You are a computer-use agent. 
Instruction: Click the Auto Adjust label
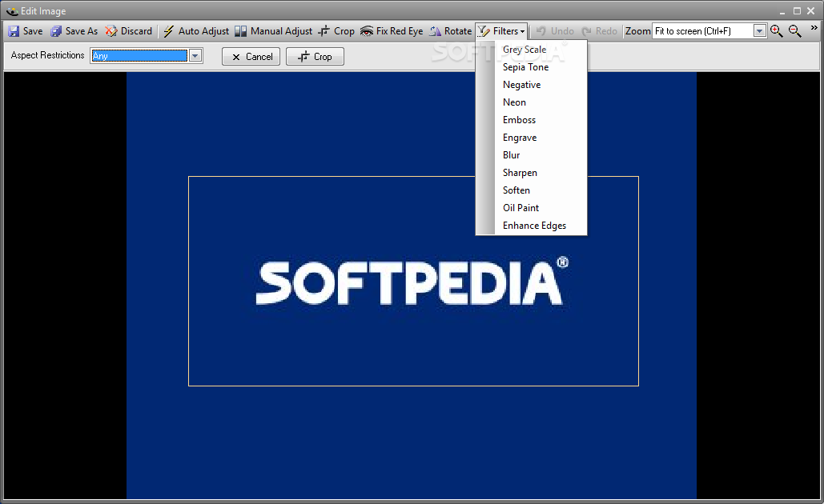(203, 31)
